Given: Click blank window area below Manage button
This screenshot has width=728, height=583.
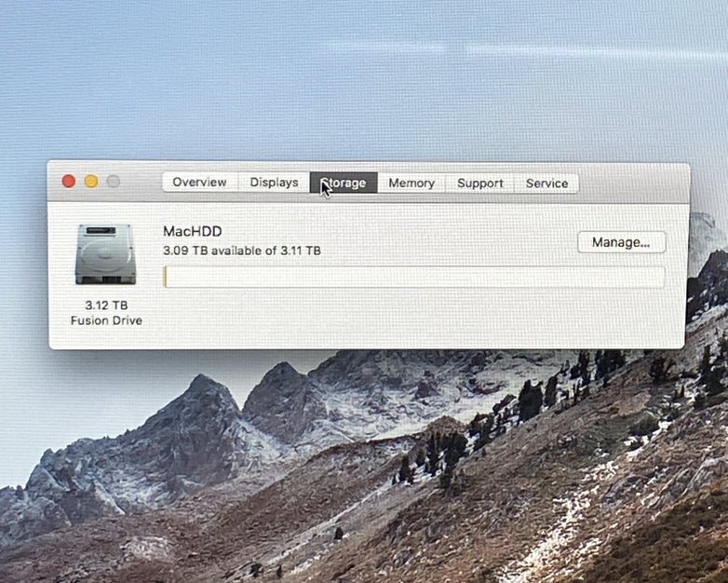Looking at the screenshot, I should click(621, 312).
